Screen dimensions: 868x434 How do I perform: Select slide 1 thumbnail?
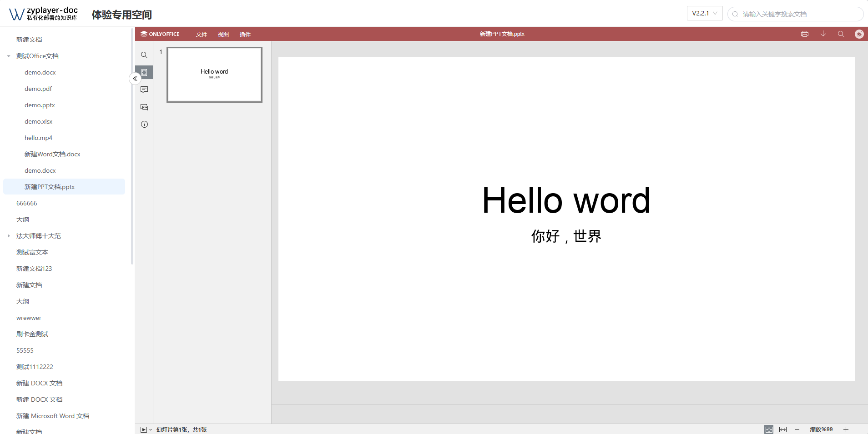214,75
